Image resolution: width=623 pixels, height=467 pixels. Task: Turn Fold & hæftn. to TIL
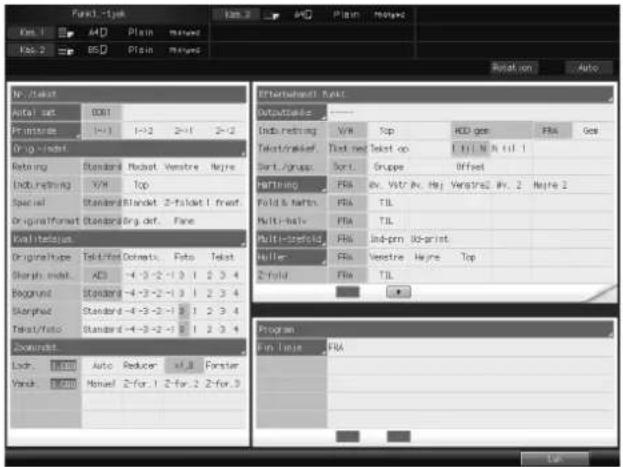tap(386, 203)
